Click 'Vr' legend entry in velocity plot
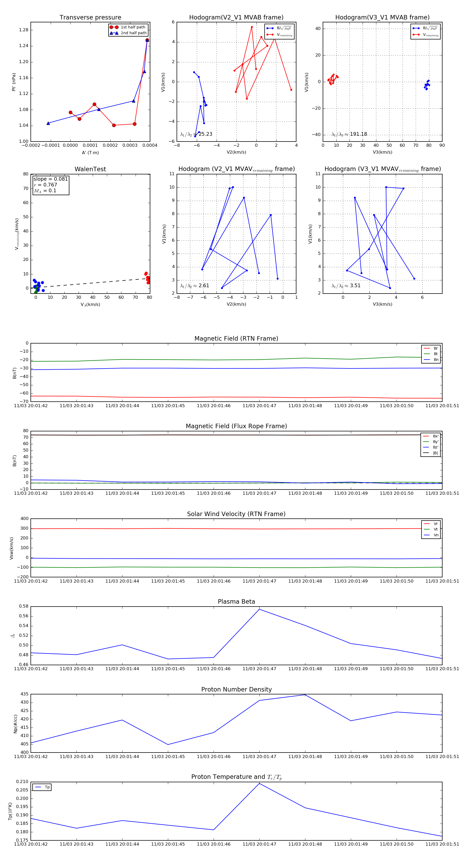The height and width of the screenshot is (868, 473). (x=431, y=524)
